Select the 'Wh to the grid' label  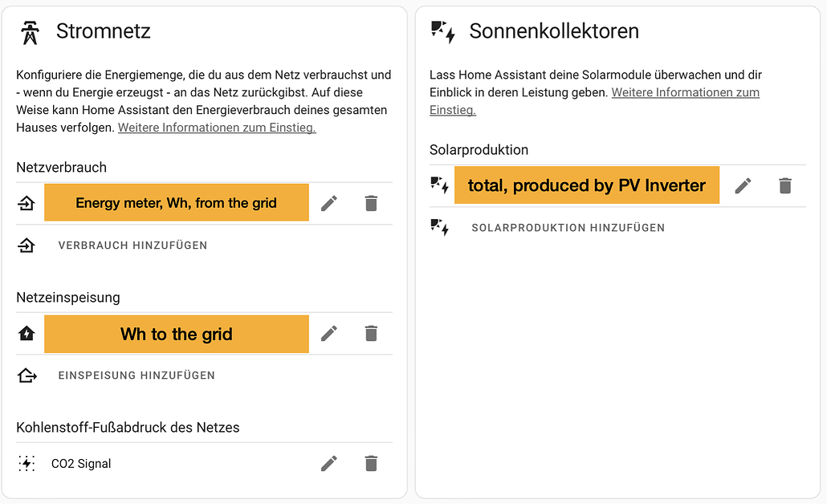(x=176, y=334)
